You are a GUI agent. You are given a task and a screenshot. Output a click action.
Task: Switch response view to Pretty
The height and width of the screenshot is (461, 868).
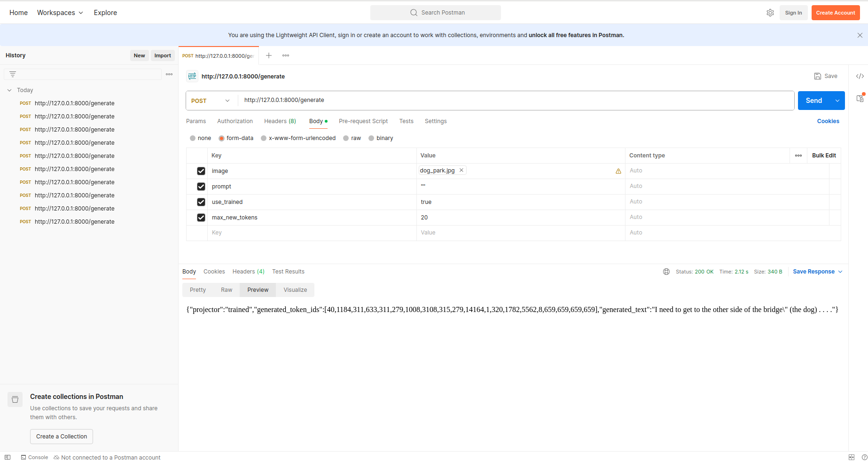(198, 290)
